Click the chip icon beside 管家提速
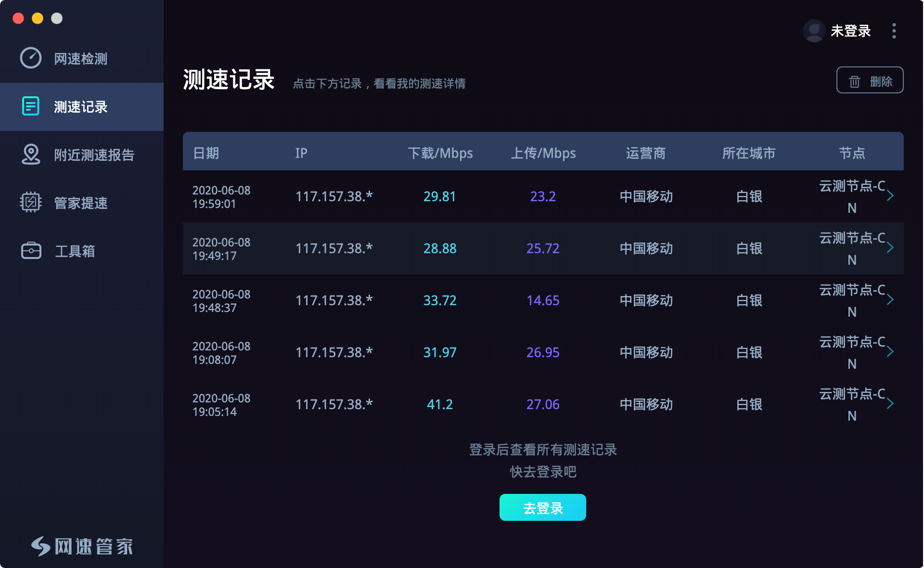Screen dimensions: 924x568 pos(30,203)
